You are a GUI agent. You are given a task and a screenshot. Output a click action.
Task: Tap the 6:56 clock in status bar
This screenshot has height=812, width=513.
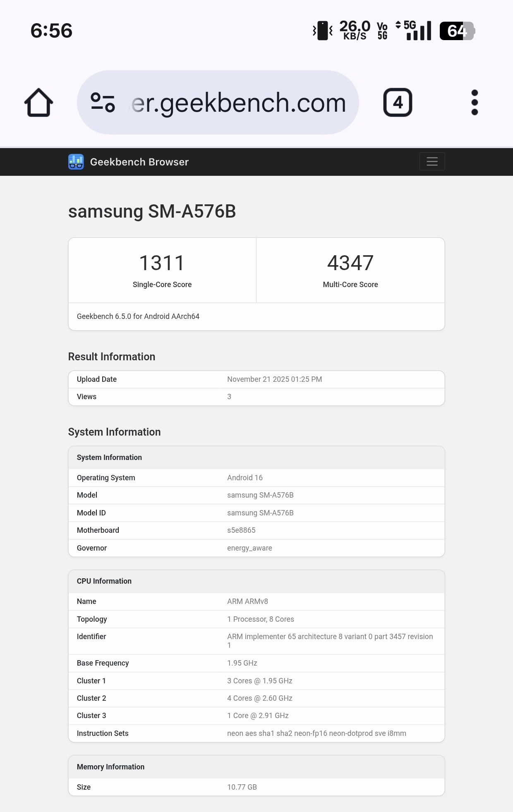(51, 31)
